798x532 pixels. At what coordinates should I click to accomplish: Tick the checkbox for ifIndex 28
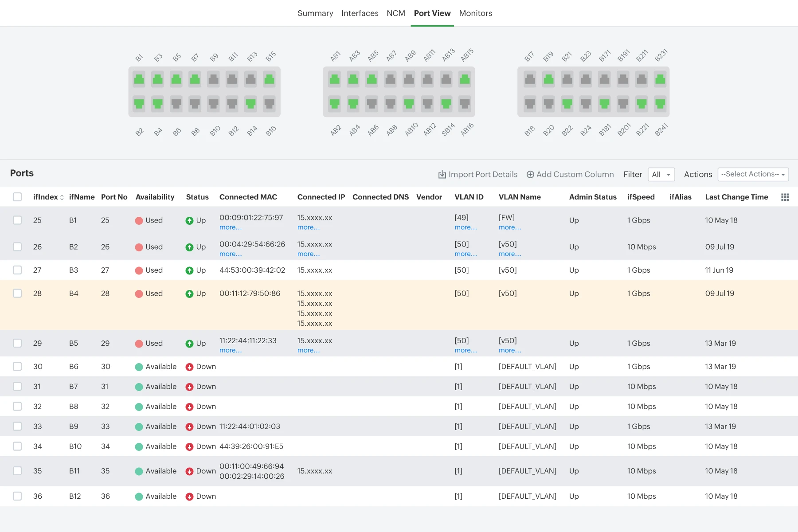pos(17,293)
